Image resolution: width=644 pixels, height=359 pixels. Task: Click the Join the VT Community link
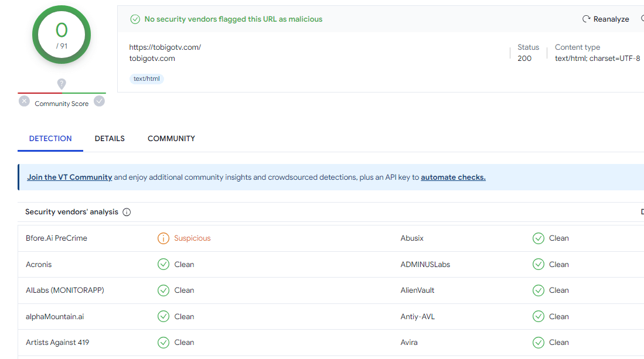[x=70, y=177]
